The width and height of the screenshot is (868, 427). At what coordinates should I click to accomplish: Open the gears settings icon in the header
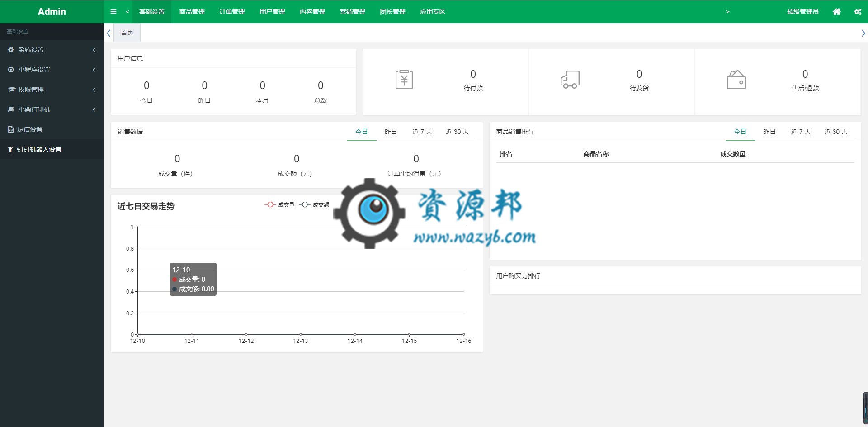coord(858,12)
